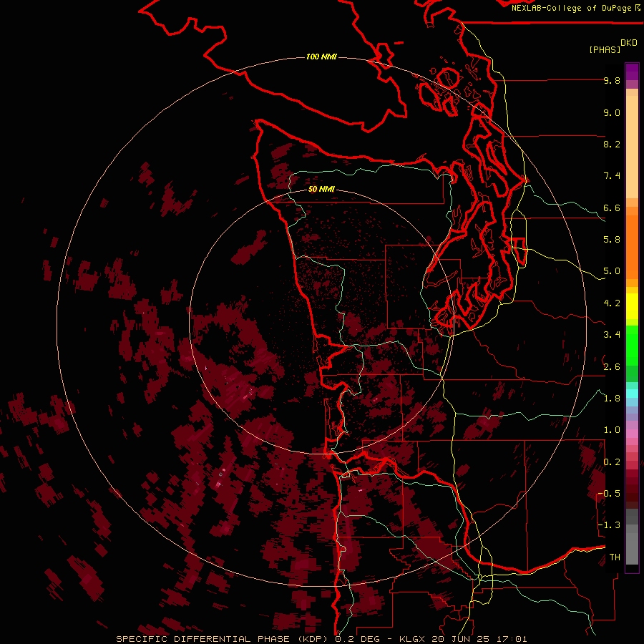
Task: Click the 8.2 legend value
Action: tap(612, 144)
